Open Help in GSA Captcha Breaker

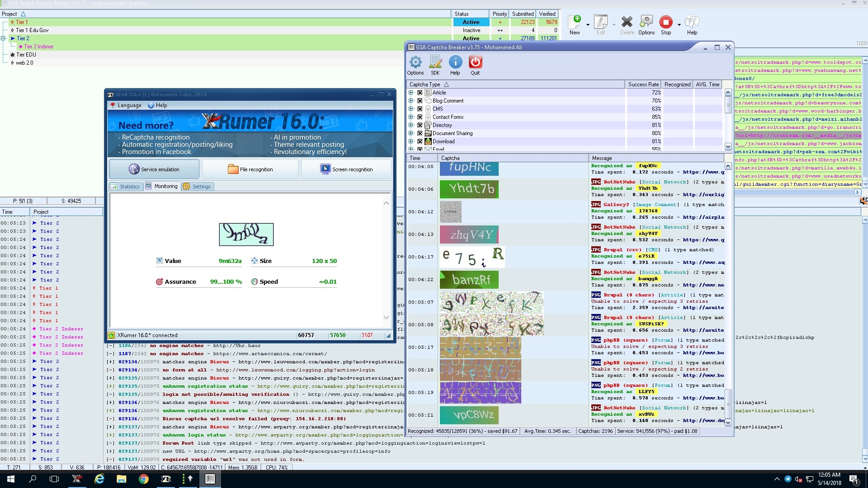(455, 65)
